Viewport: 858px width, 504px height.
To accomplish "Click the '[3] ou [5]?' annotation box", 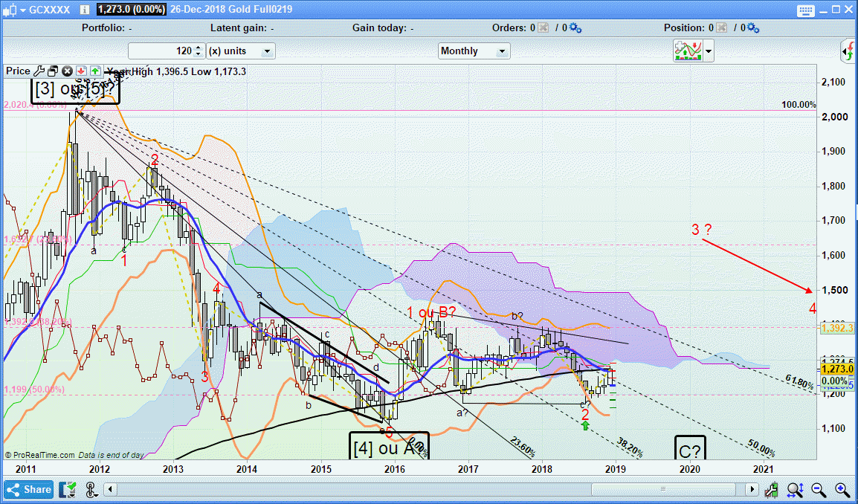I will click(x=75, y=90).
